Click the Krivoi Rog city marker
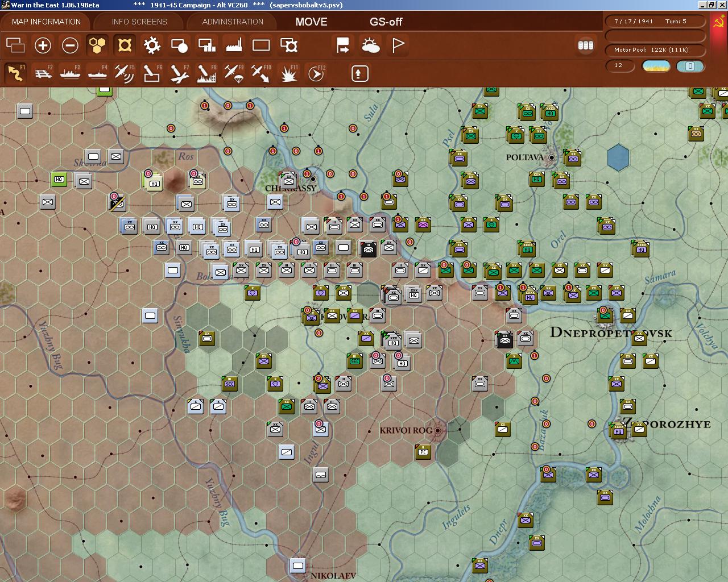 pyautogui.click(x=437, y=430)
